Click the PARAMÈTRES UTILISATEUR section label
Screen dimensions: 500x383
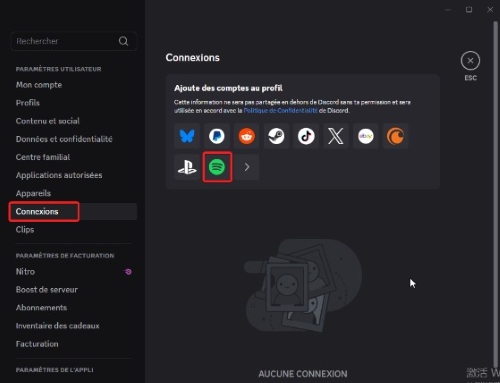click(x=58, y=69)
